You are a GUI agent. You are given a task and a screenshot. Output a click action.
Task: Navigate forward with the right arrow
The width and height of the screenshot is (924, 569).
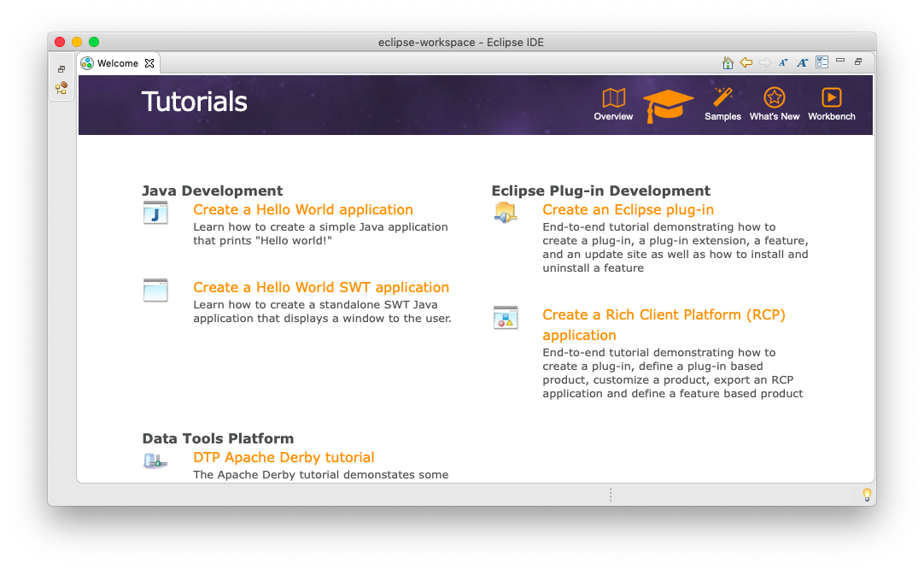(x=765, y=62)
